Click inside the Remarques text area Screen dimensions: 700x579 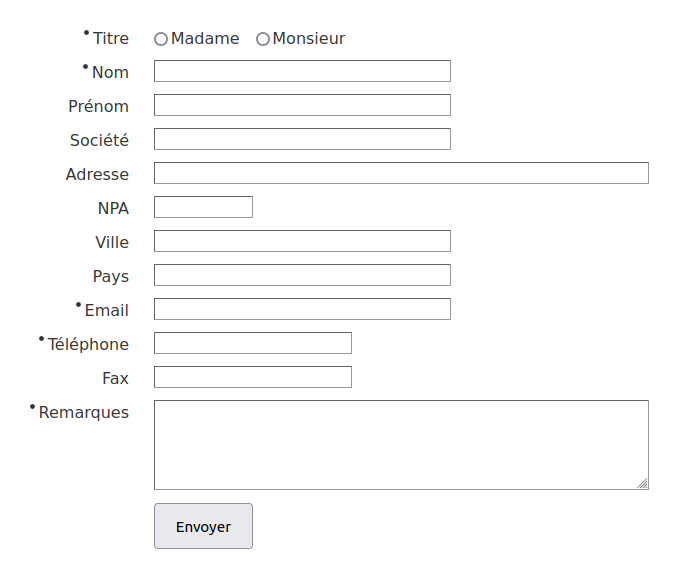(x=401, y=444)
